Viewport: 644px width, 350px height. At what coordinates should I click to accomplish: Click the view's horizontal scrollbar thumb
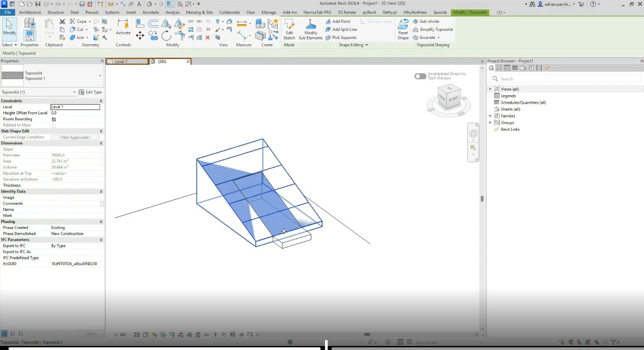coord(367,334)
